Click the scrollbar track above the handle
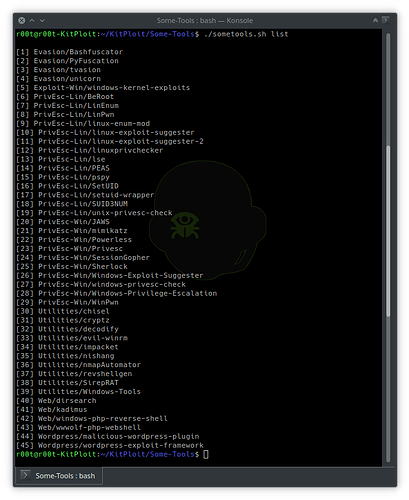This screenshot has width=409, height=500. pyautogui.click(x=388, y=89)
